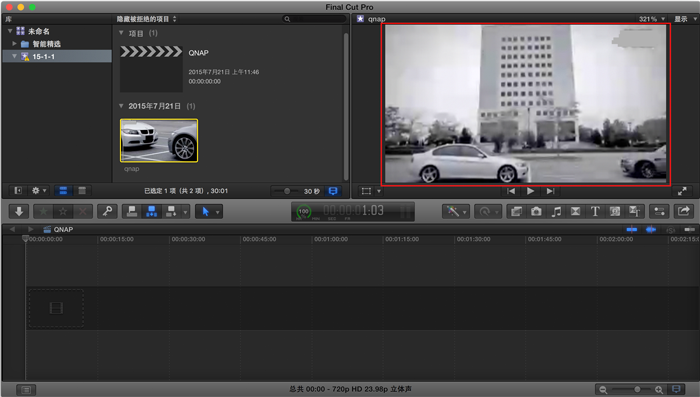Viewport: 700px width, 397px height.
Task: Reject selection with the red X button
Action: point(83,211)
